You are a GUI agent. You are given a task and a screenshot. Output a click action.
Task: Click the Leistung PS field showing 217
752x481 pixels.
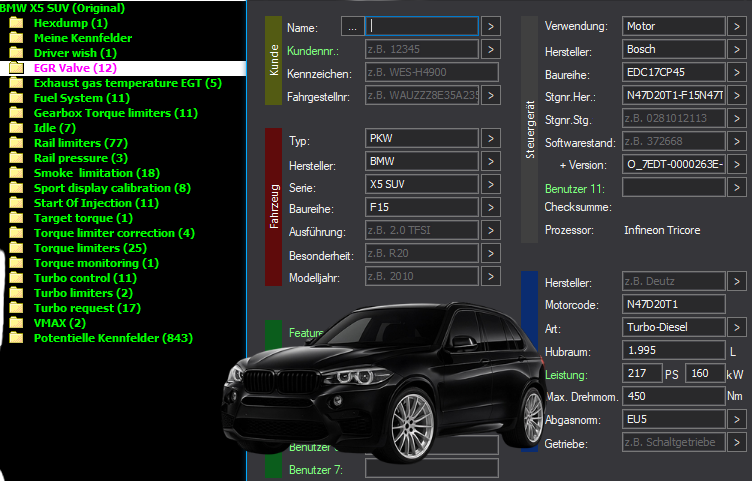(x=642, y=373)
